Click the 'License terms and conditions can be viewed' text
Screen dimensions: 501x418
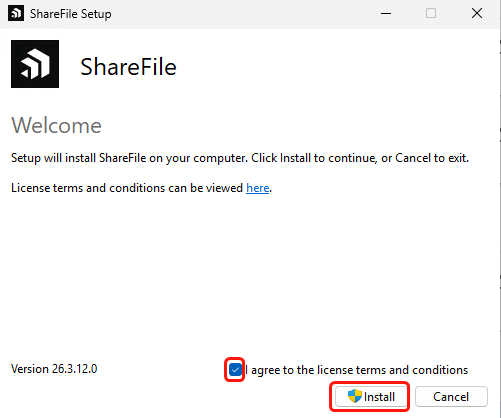tap(127, 188)
